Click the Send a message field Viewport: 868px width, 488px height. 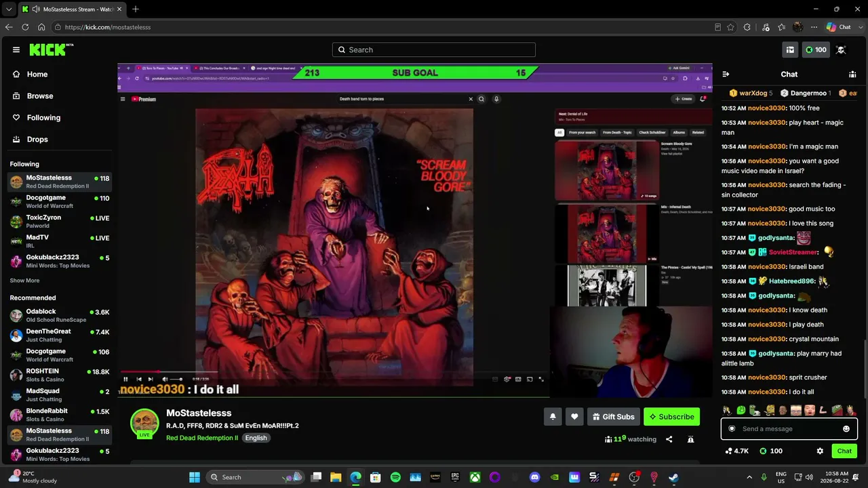(x=789, y=429)
